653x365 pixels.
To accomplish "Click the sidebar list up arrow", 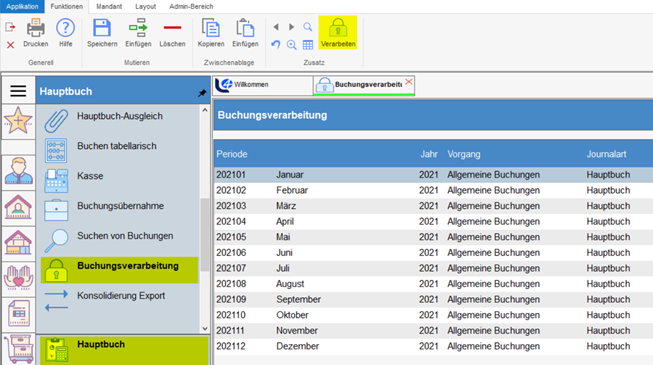I will 205,110.
